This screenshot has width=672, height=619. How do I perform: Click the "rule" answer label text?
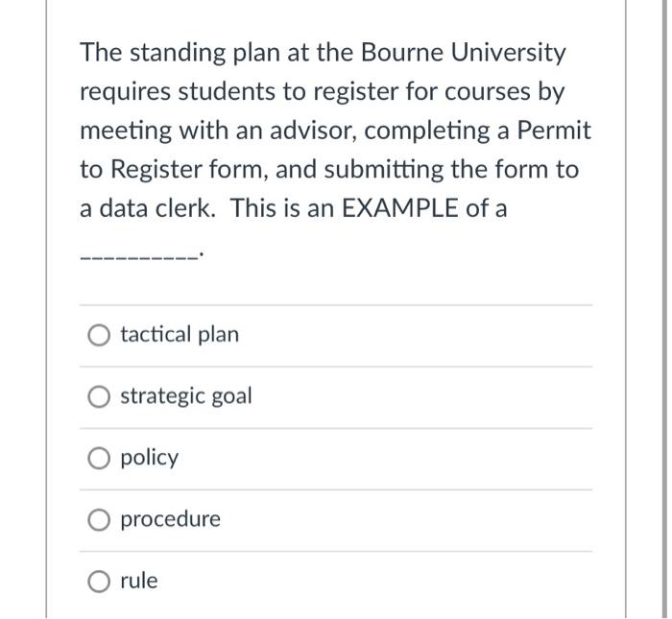[x=139, y=581]
